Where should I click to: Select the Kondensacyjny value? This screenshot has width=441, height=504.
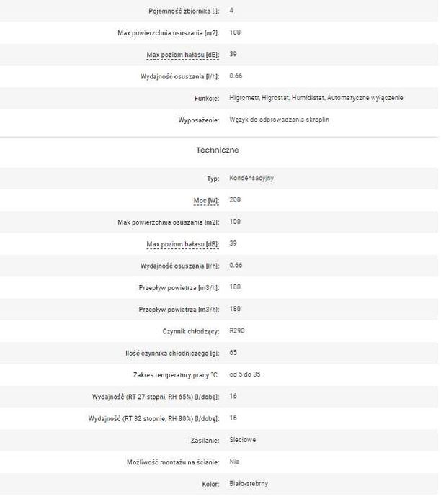(251, 178)
